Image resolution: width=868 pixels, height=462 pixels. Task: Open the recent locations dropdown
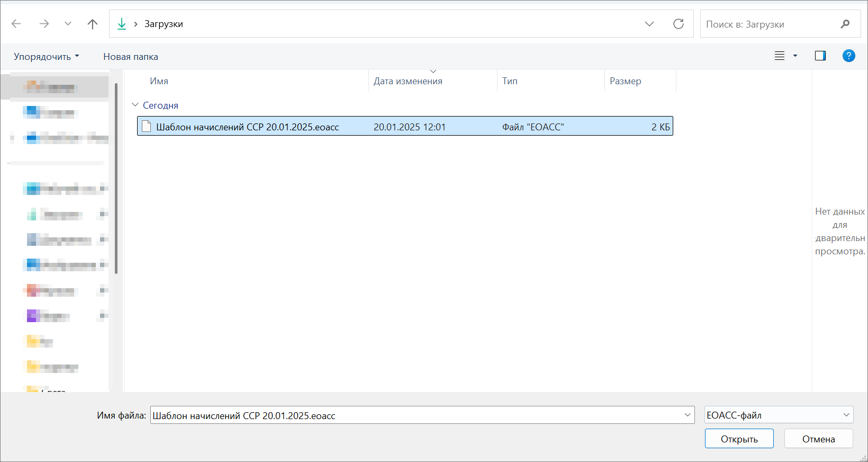click(x=68, y=24)
